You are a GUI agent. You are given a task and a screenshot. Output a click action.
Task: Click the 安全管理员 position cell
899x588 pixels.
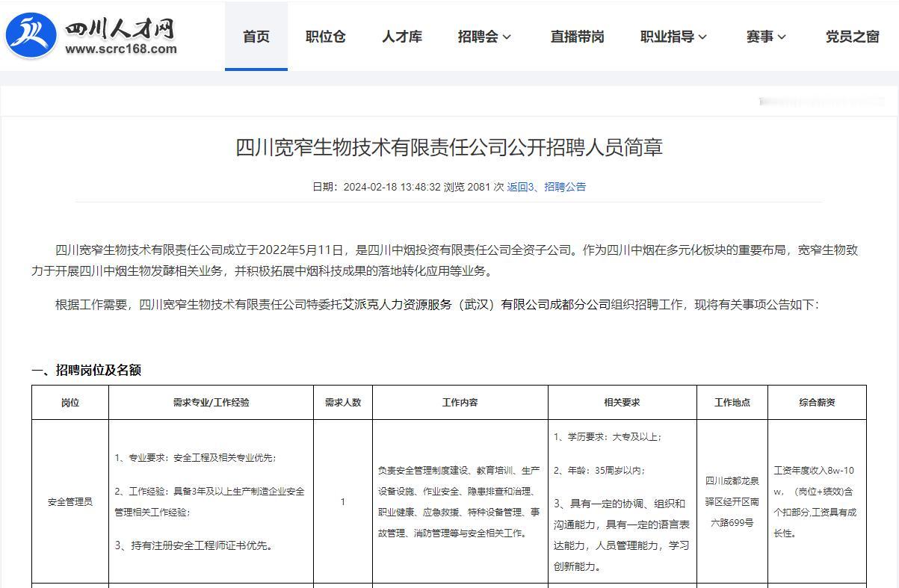pyautogui.click(x=70, y=501)
